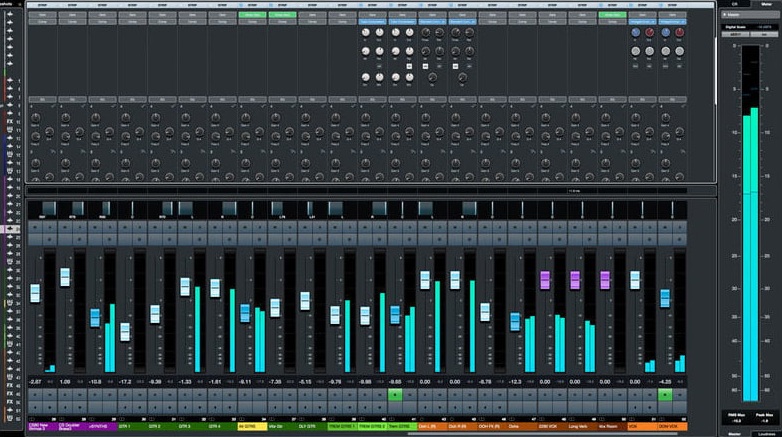Click the stereo configuration icon under Oohs channel
The image size is (782, 437).
tap(511, 420)
